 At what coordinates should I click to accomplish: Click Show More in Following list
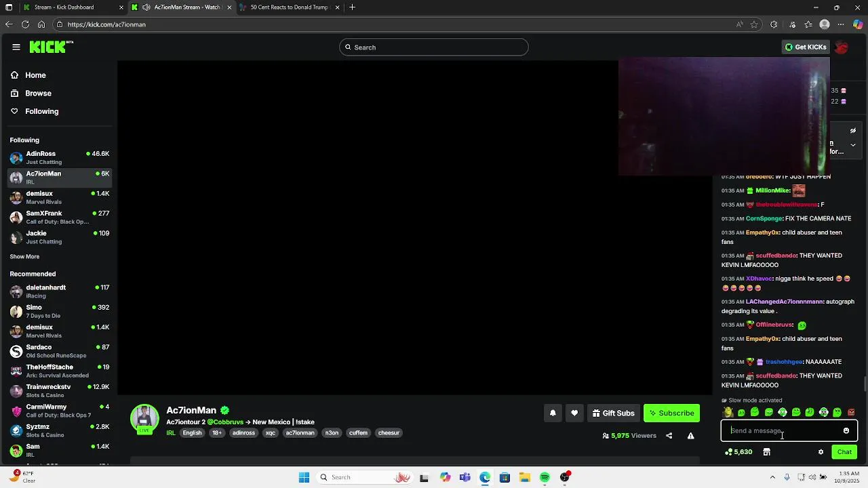[x=24, y=257]
